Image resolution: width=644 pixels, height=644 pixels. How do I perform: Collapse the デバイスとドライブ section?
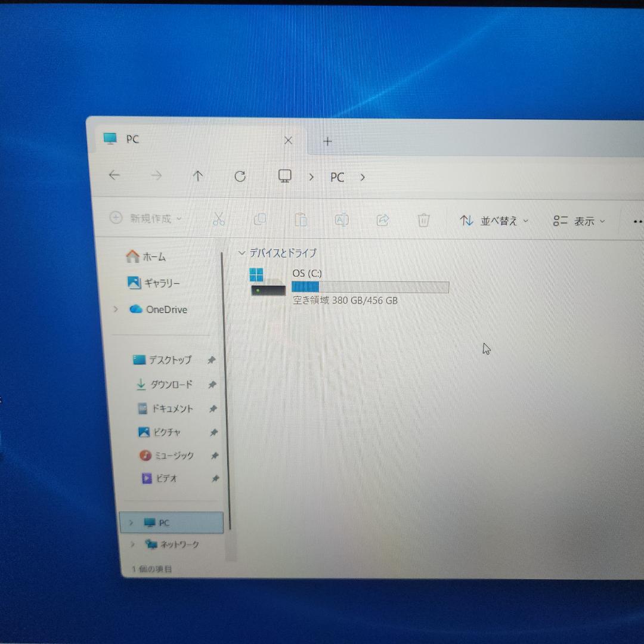point(242,253)
